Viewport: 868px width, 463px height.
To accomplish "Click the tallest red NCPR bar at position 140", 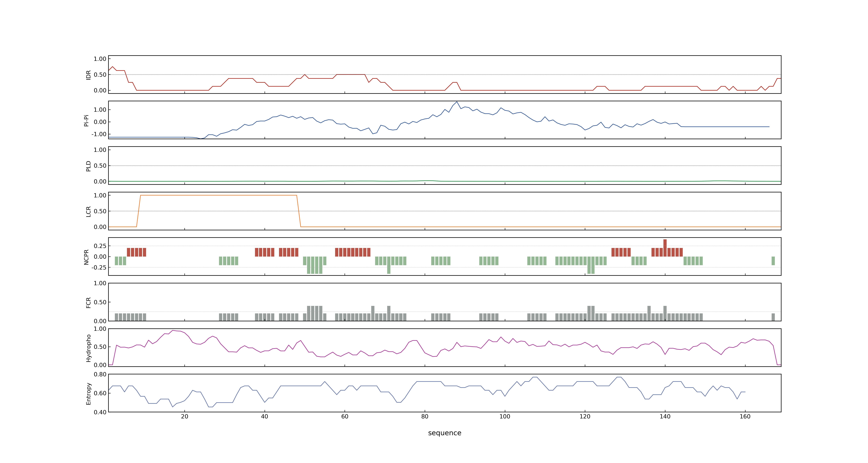I will [665, 248].
